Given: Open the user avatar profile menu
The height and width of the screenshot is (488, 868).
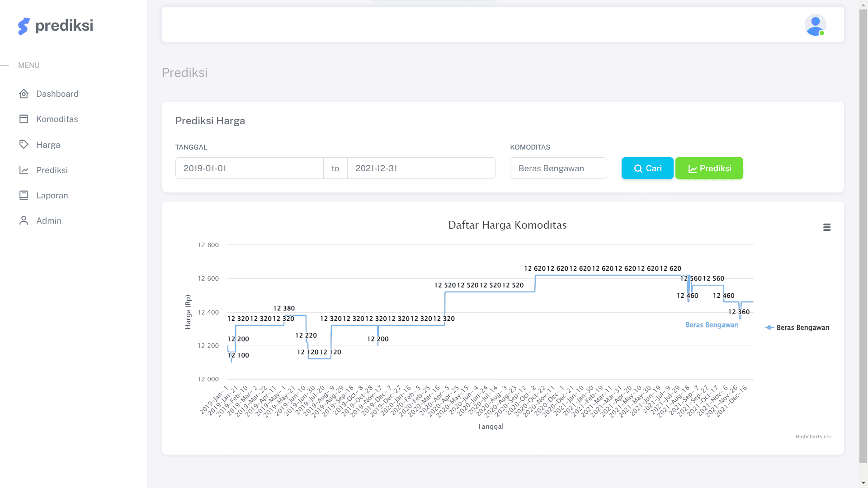Looking at the screenshot, I should point(815,25).
